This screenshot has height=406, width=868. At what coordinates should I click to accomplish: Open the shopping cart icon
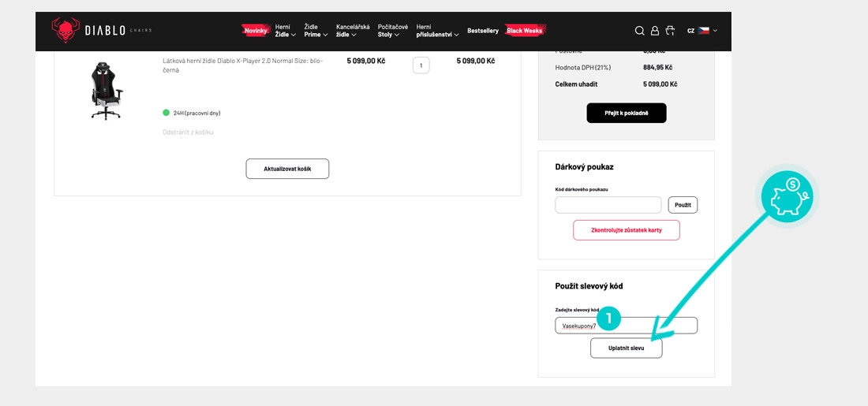670,31
